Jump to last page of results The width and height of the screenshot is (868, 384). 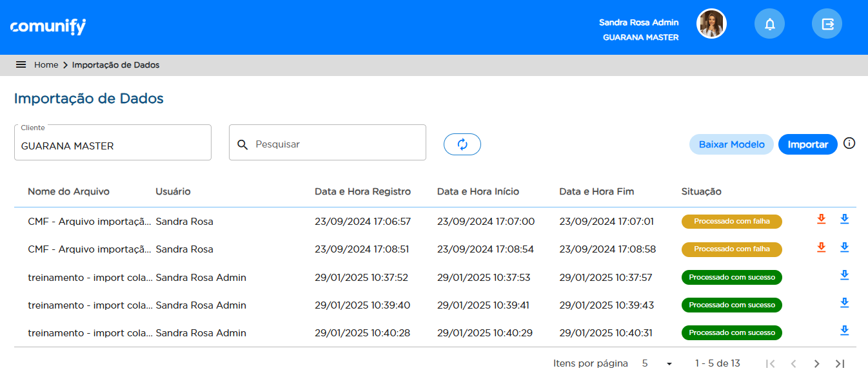coord(840,364)
